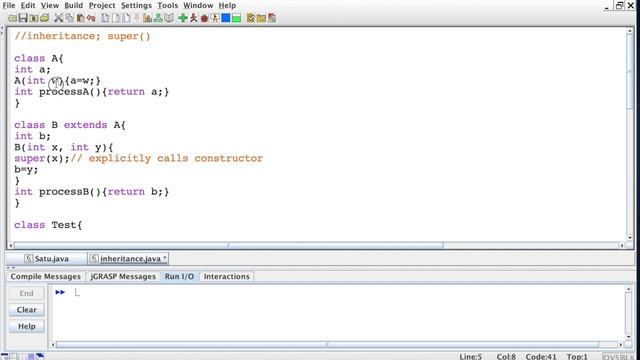Click the last toolbar icon with red top

click(x=272, y=18)
